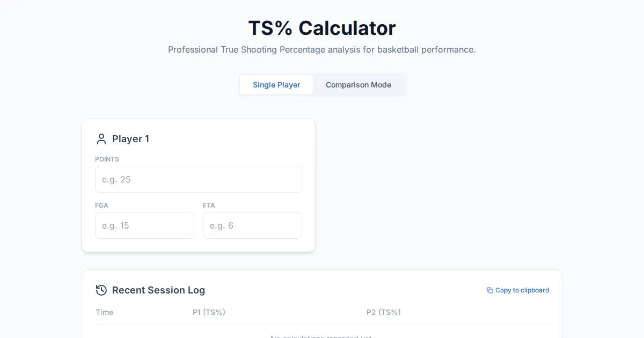Image resolution: width=644 pixels, height=338 pixels.
Task: Click the Professional True Shooting Percentage subtitle
Action: pos(322,50)
